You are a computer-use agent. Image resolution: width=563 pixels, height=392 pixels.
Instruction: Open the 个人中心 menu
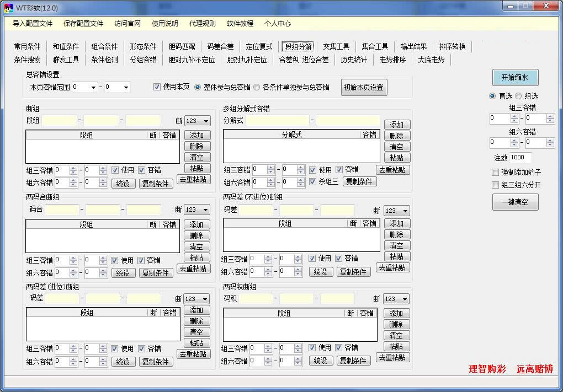[x=277, y=24]
